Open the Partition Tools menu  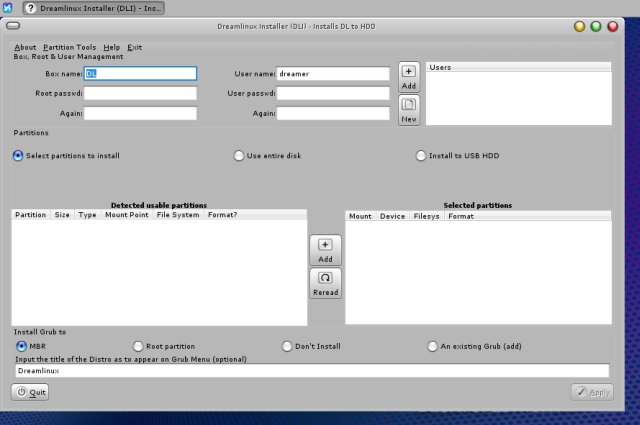pos(69,47)
